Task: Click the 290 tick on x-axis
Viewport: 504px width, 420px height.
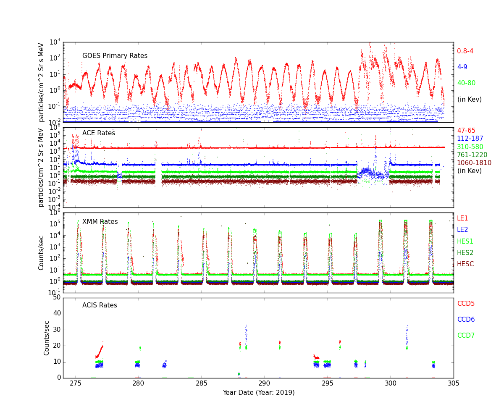Action: pyautogui.click(x=264, y=383)
